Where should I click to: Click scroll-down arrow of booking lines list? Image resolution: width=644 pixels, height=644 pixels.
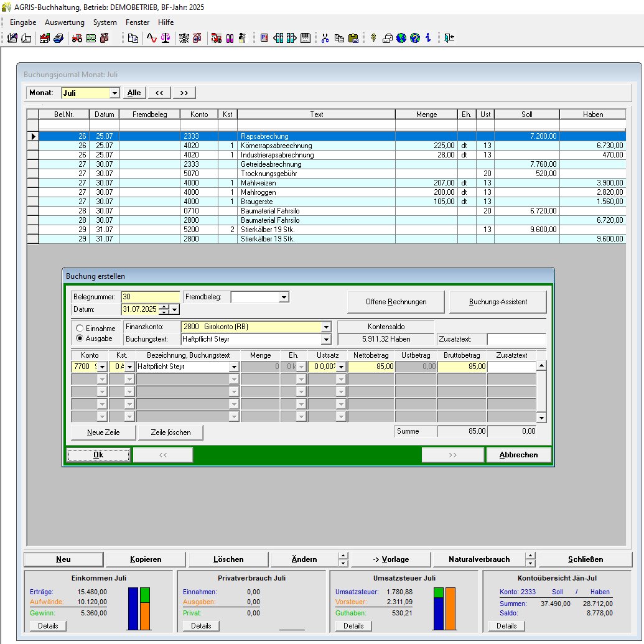tap(541, 418)
